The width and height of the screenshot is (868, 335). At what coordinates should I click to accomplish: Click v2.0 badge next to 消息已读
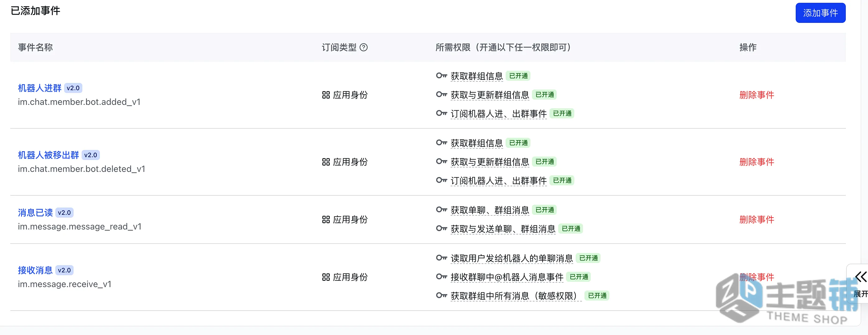tap(64, 213)
